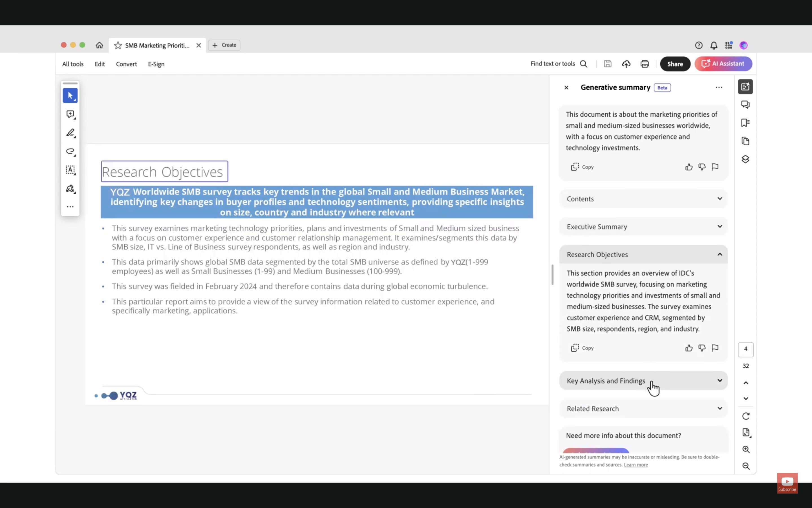Open the page thumbnails panel icon
Image resolution: width=812 pixels, height=508 pixels.
tap(745, 141)
